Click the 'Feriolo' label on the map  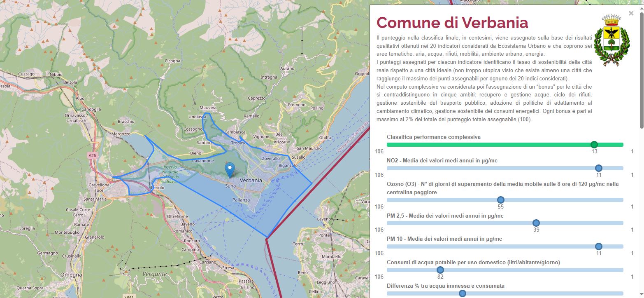coord(158,188)
